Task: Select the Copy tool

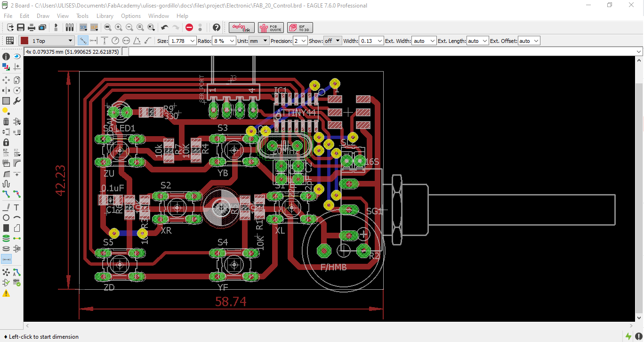Action: tap(17, 80)
